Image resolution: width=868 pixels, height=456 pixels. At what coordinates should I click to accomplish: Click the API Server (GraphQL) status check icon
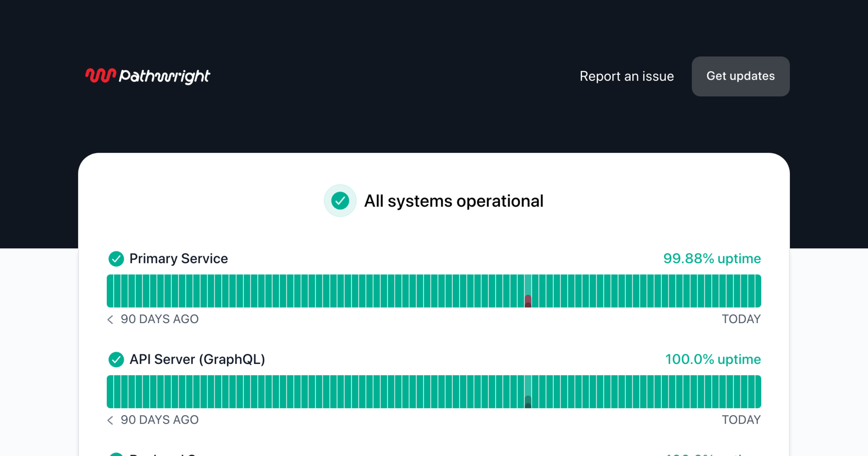(x=116, y=359)
